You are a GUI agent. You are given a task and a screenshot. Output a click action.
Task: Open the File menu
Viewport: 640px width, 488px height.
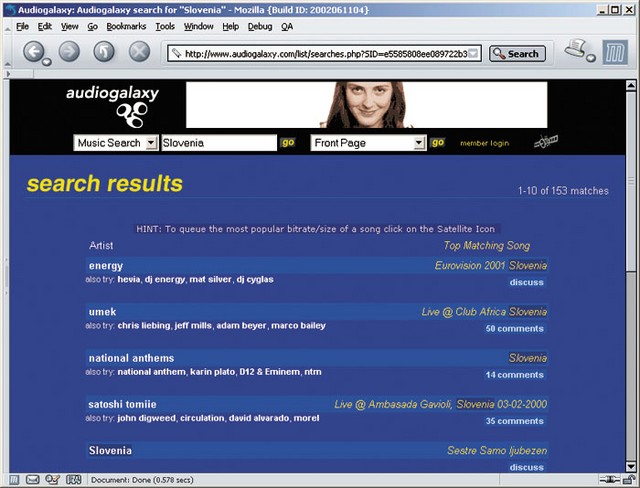pyautogui.click(x=22, y=27)
